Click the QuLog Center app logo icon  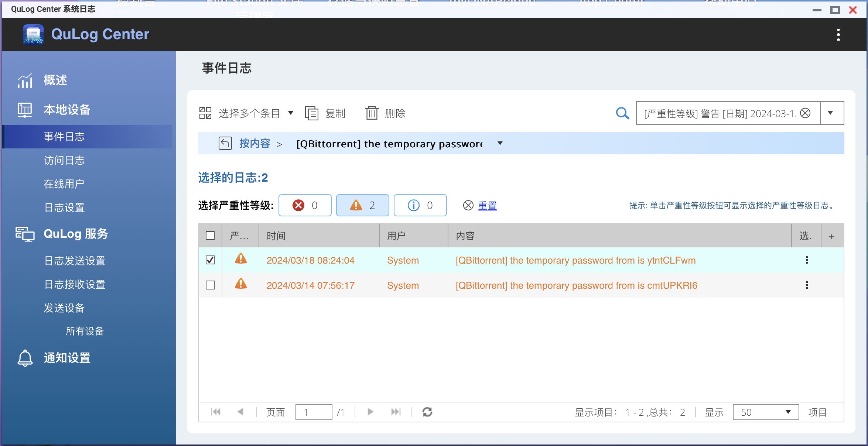pos(33,34)
